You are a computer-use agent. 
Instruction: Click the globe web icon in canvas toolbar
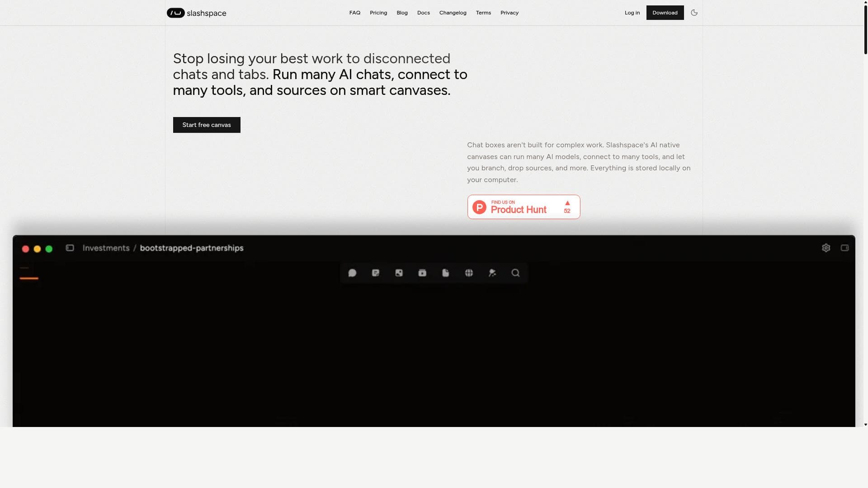(469, 273)
